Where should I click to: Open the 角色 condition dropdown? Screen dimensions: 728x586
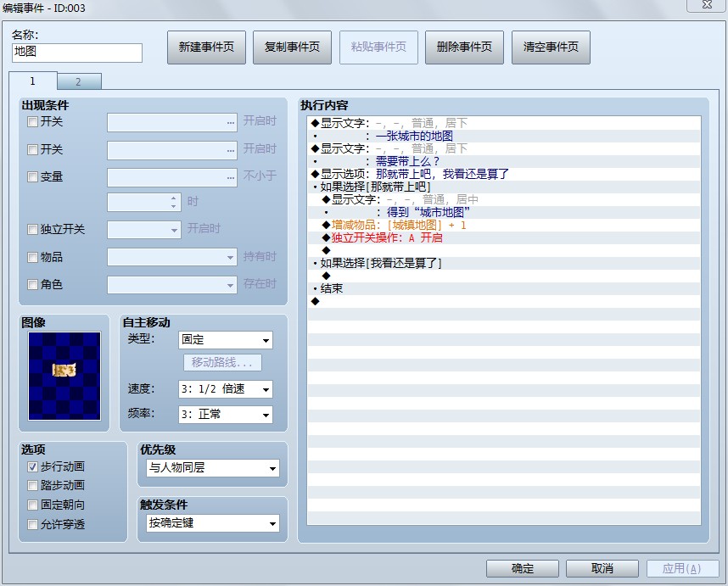point(172,285)
